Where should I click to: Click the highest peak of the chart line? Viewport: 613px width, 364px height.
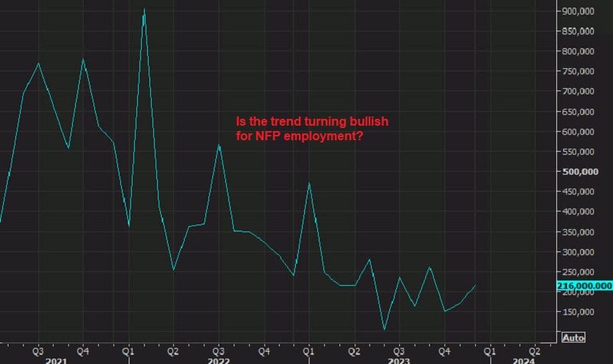coord(144,10)
